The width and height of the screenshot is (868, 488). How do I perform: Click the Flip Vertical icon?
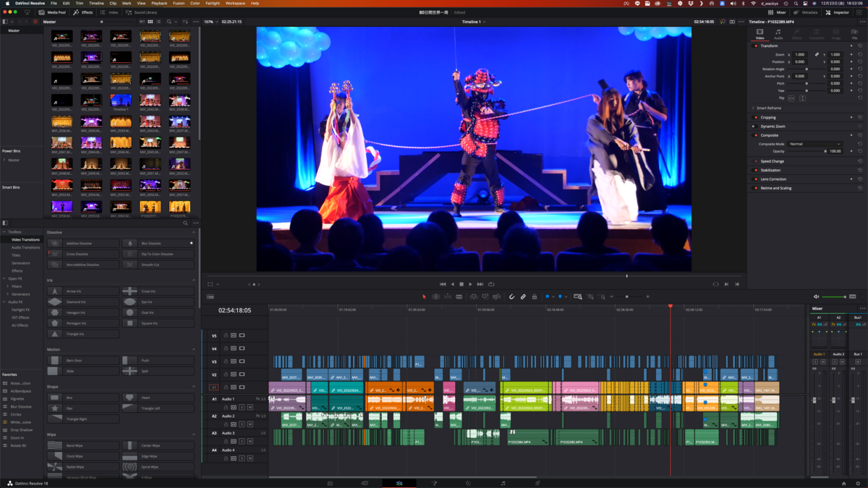[x=802, y=98]
